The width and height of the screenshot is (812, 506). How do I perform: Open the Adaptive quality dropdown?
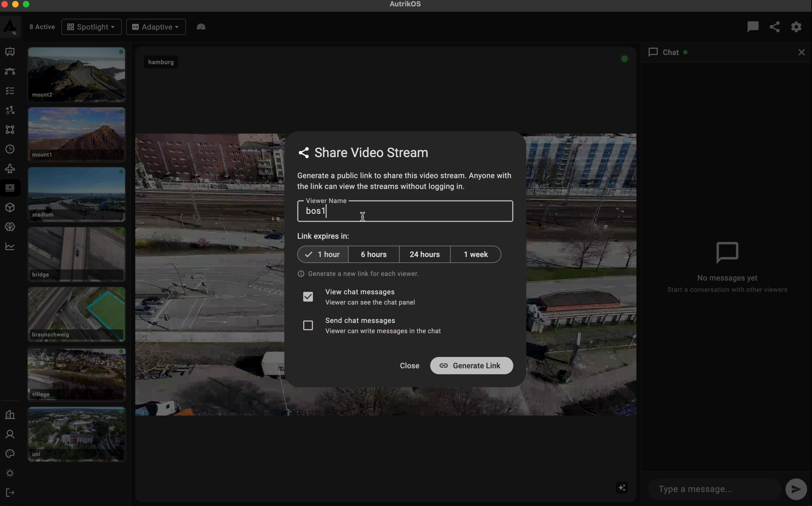tap(156, 27)
